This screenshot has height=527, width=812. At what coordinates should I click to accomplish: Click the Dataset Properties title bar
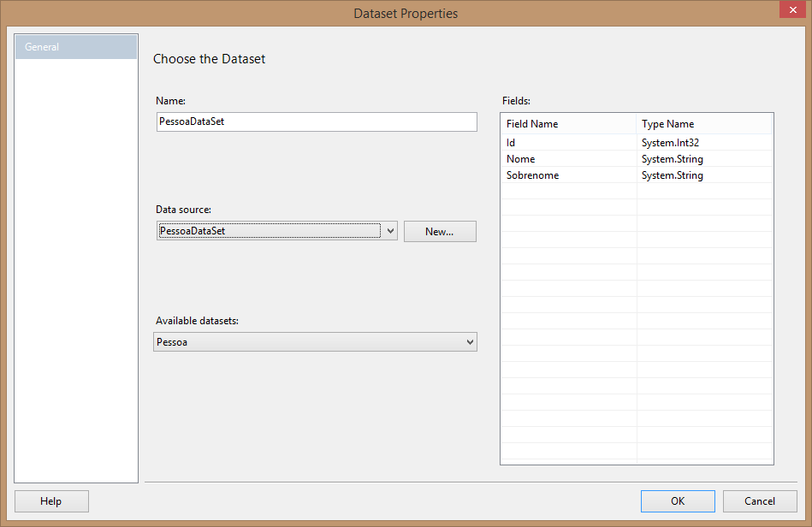tap(406, 14)
